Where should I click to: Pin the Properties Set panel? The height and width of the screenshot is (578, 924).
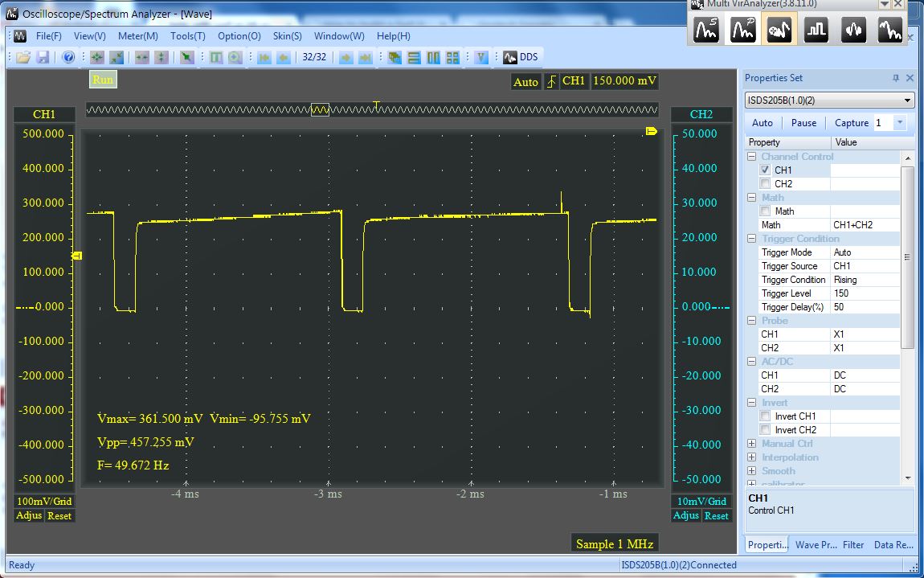click(896, 78)
